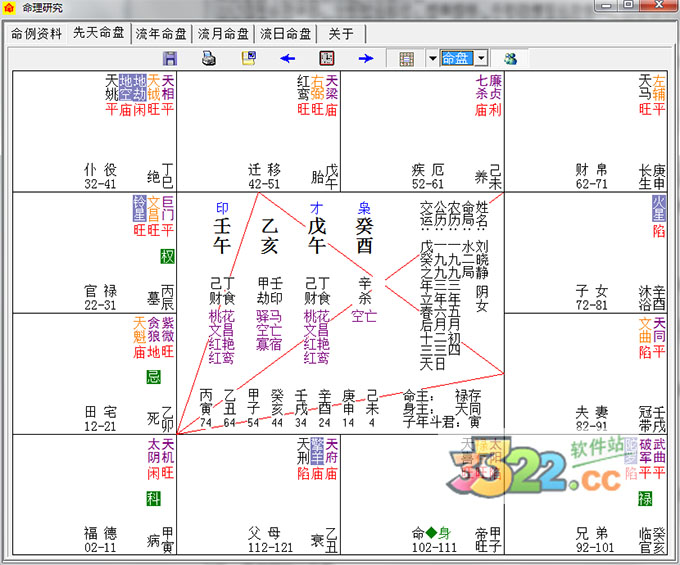Click the 财帛 palace label
The width and height of the screenshot is (680, 565).
(592, 170)
